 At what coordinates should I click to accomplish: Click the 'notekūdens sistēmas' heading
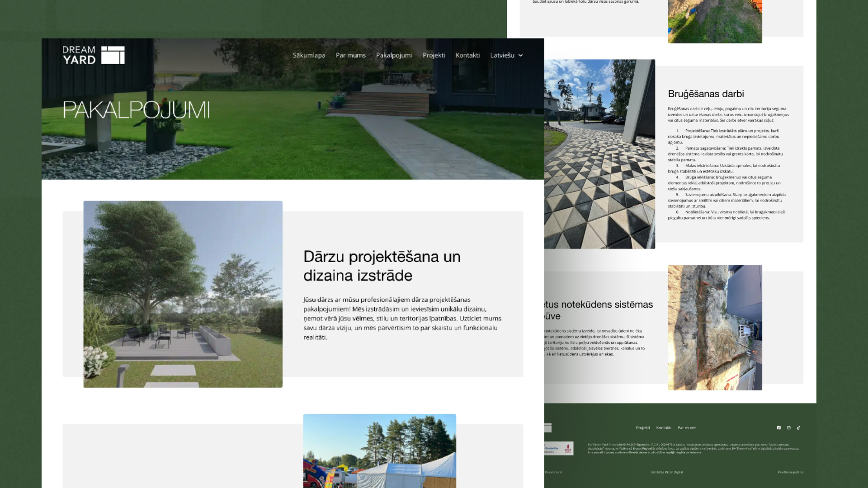coord(599,310)
